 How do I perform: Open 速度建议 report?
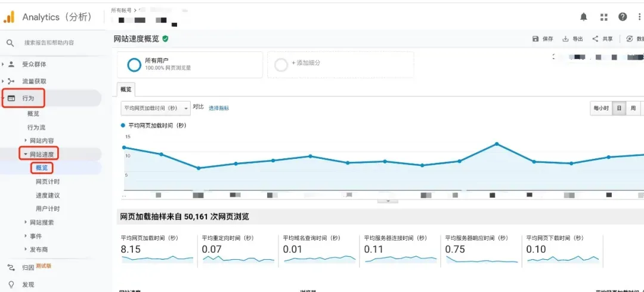[x=48, y=195]
